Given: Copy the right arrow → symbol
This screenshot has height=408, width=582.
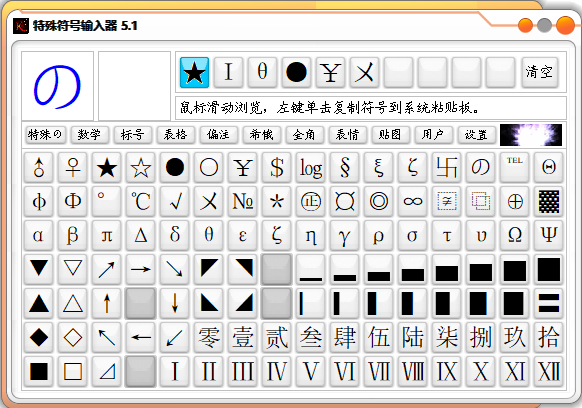Looking at the screenshot, I should click(141, 270).
